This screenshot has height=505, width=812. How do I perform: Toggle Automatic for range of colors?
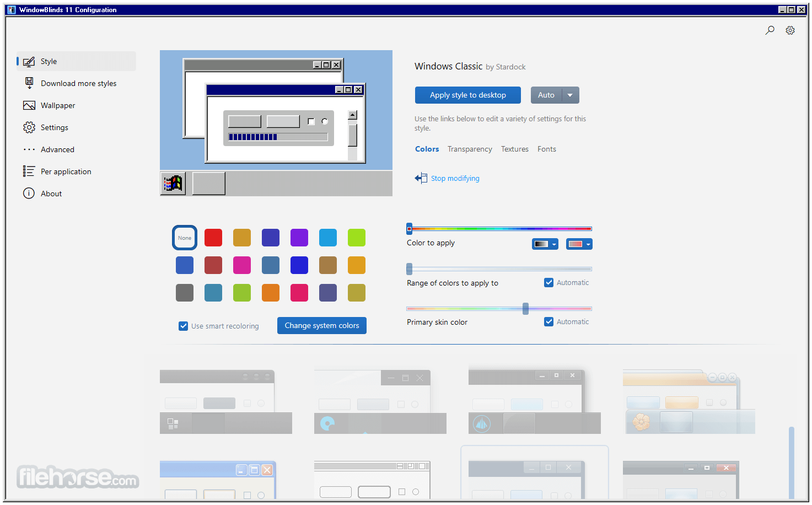549,282
